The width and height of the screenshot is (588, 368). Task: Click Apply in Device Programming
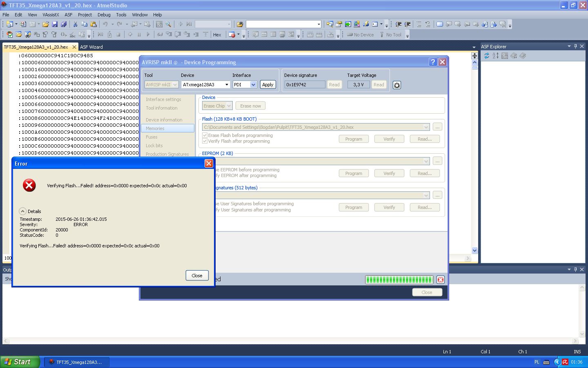[268, 85]
